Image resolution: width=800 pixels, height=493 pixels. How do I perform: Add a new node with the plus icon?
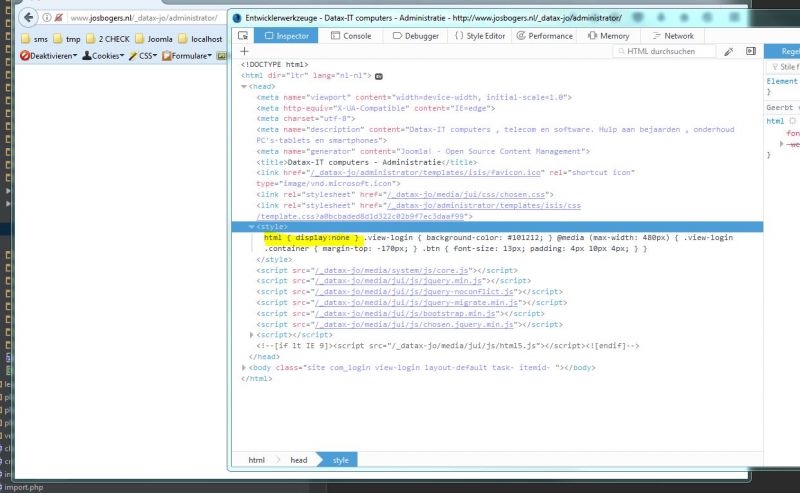244,51
